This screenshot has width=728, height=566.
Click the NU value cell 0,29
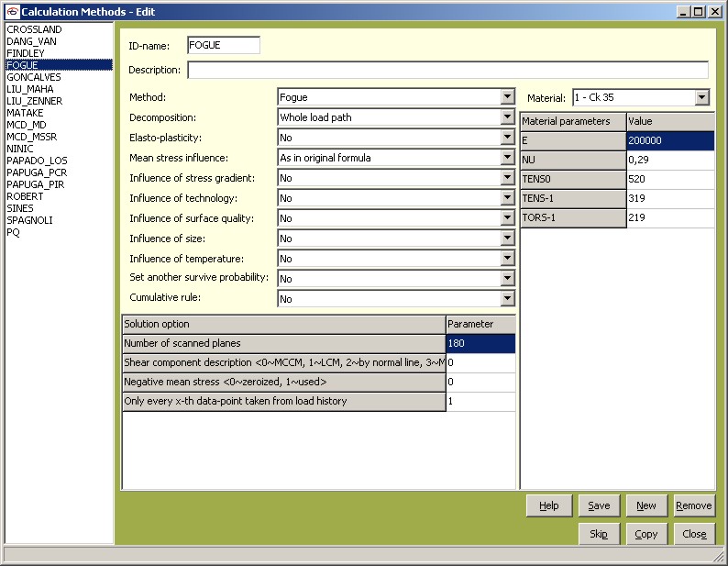coord(670,160)
